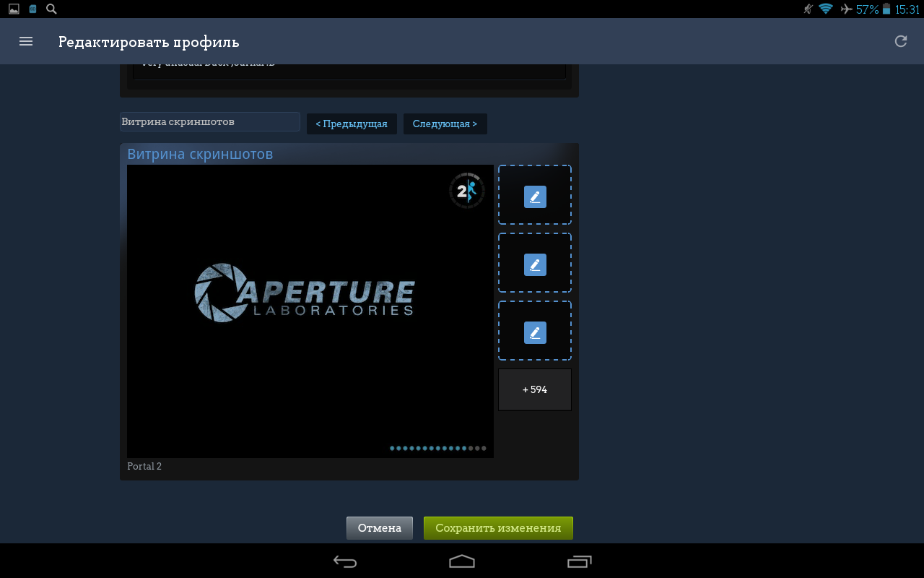Tap the airplane mode icon in the status bar
Screen dimensions: 924x578
pos(846,9)
